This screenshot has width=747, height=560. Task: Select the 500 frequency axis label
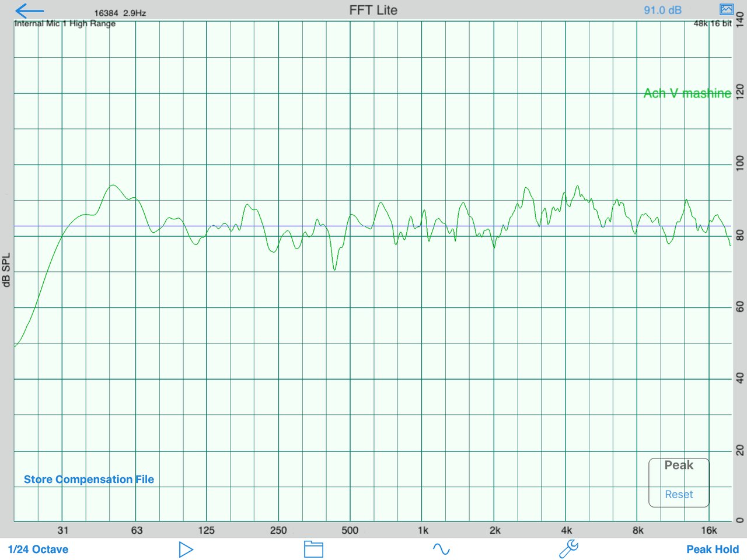coord(350,530)
